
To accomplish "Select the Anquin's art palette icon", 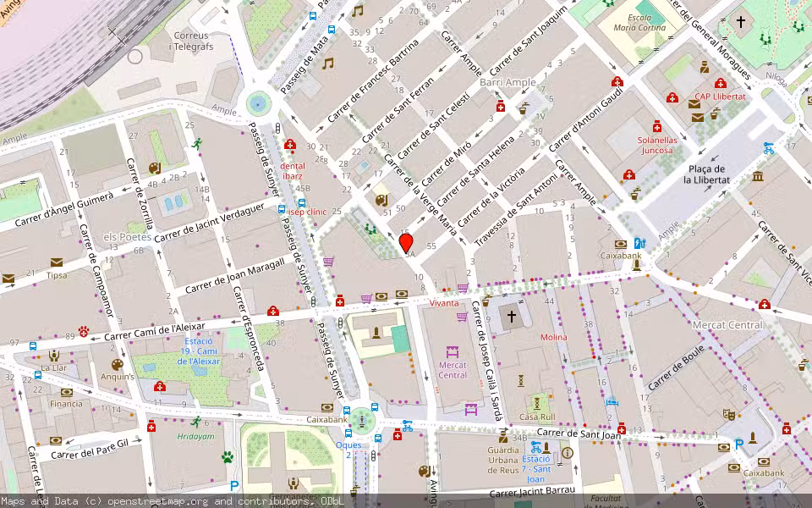I will 118,364.
